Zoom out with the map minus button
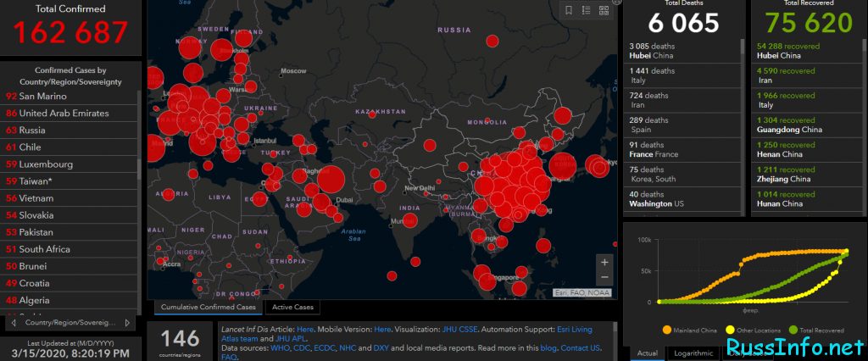Screen dimensions: 868x361 (x=604, y=277)
